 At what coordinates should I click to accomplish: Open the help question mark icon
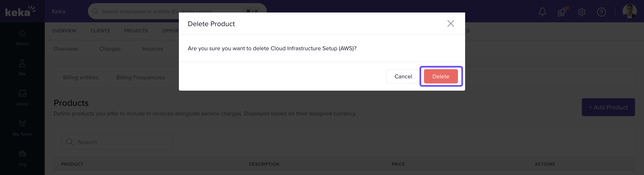pyautogui.click(x=601, y=12)
